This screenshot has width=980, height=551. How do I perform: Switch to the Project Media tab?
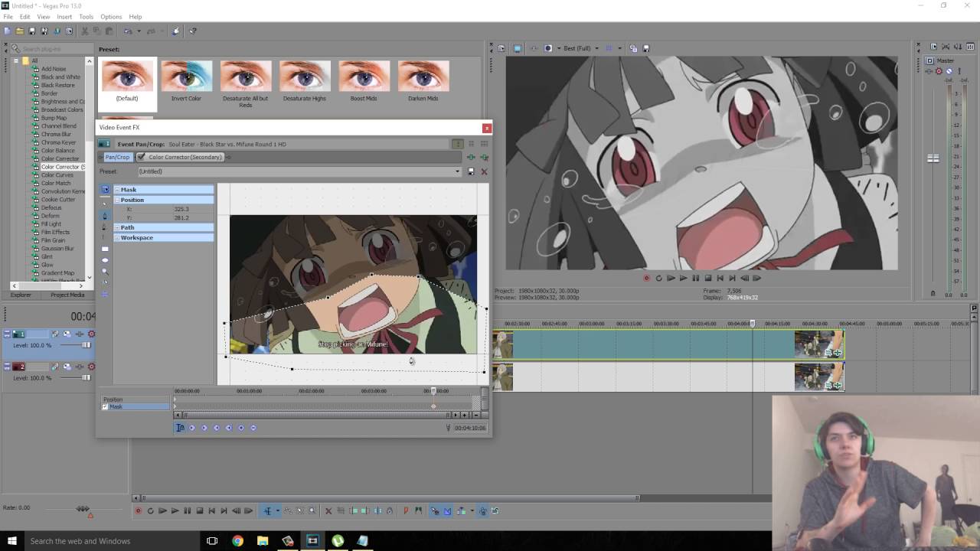pos(67,295)
